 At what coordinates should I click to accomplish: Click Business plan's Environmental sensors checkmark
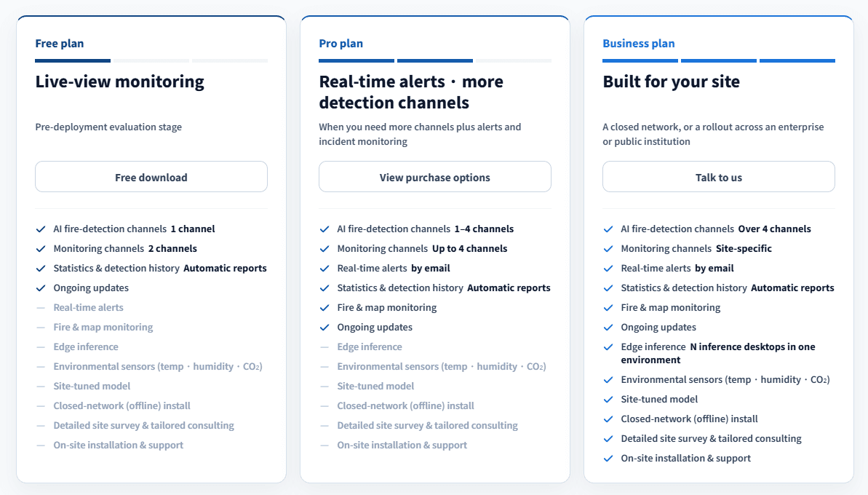click(x=608, y=380)
